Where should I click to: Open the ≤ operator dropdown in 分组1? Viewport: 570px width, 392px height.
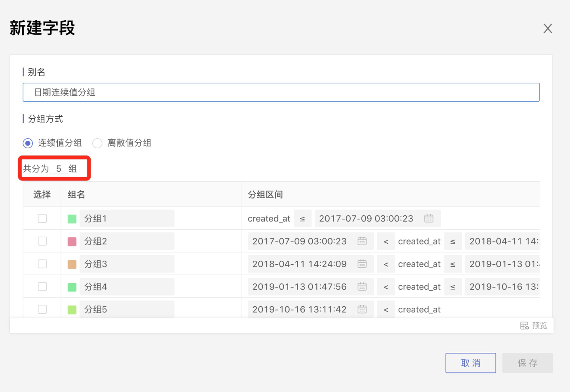click(302, 219)
